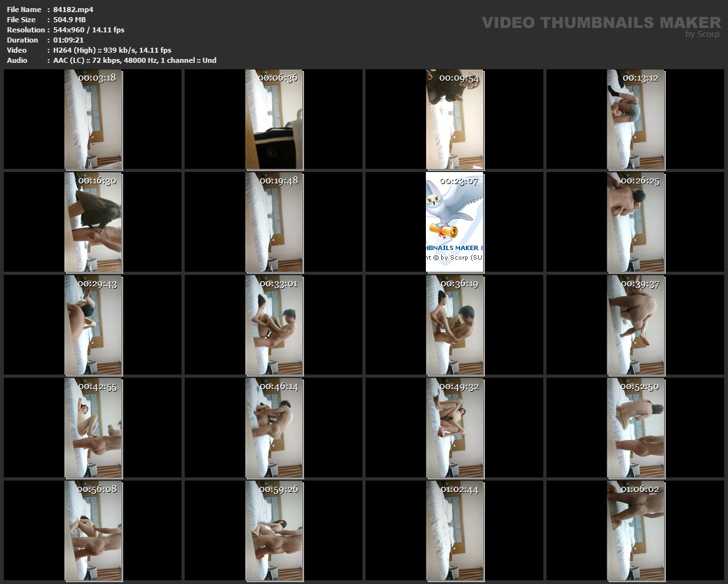Click the Duration value 01:09:21
The image size is (728, 584).
(68, 40)
